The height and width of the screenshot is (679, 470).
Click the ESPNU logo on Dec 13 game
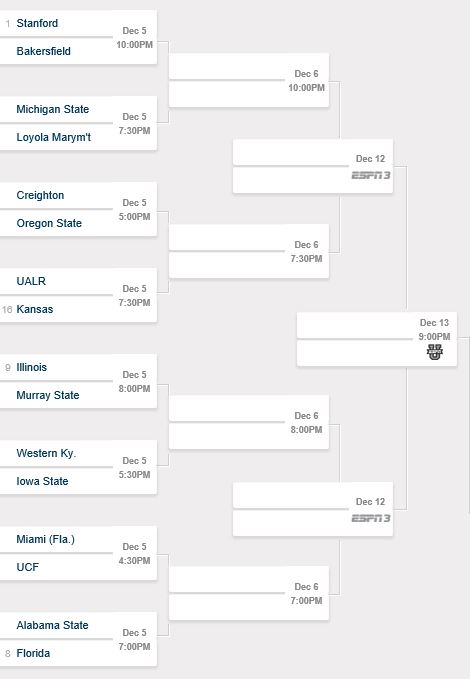pyautogui.click(x=434, y=352)
